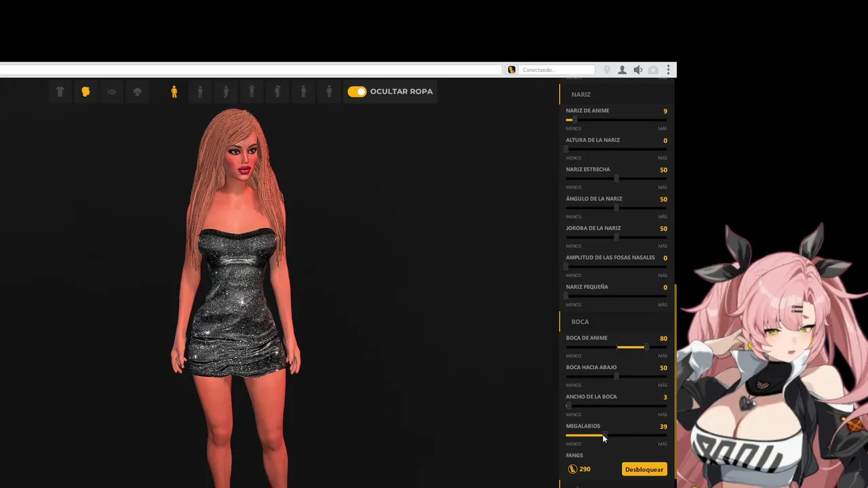868x488 pixels.
Task: Click the Boca Hacia Abajo label
Action: click(591, 367)
